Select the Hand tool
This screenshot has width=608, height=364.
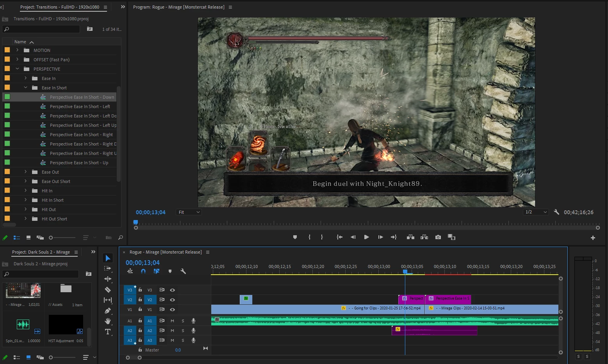(108, 321)
